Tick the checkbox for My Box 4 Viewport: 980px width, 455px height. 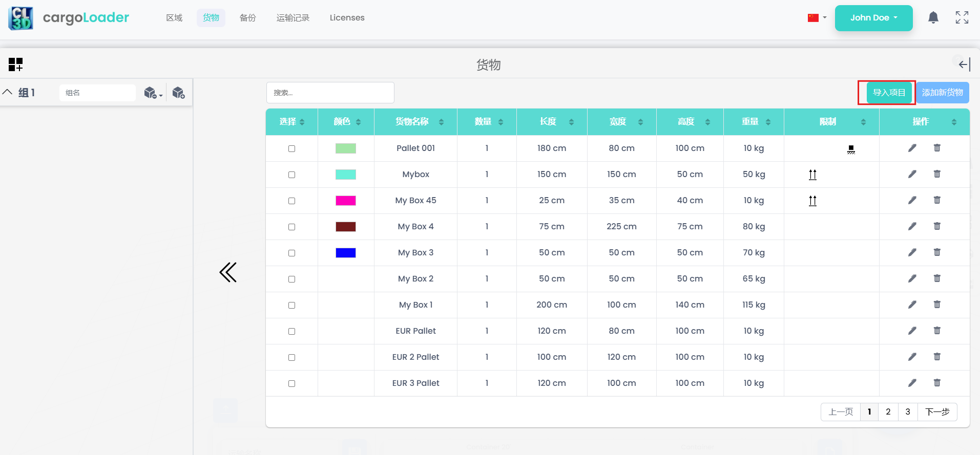tap(291, 227)
